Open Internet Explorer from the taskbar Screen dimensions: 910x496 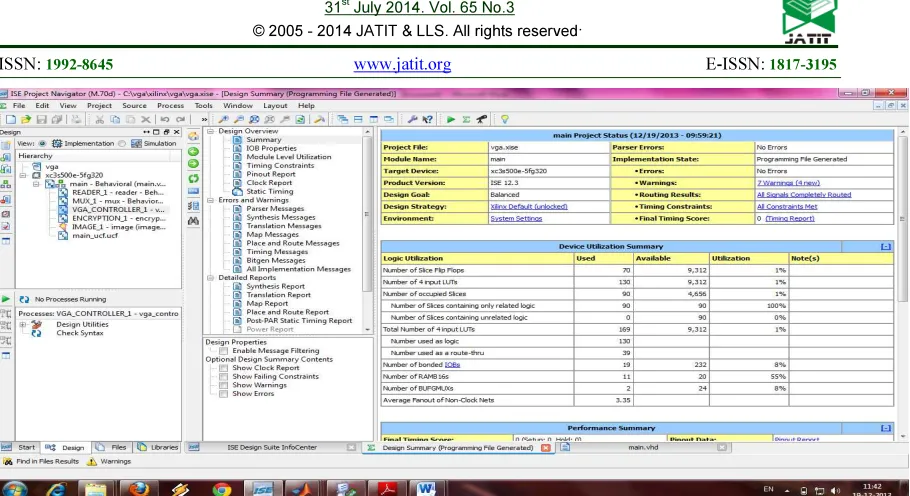(56, 488)
